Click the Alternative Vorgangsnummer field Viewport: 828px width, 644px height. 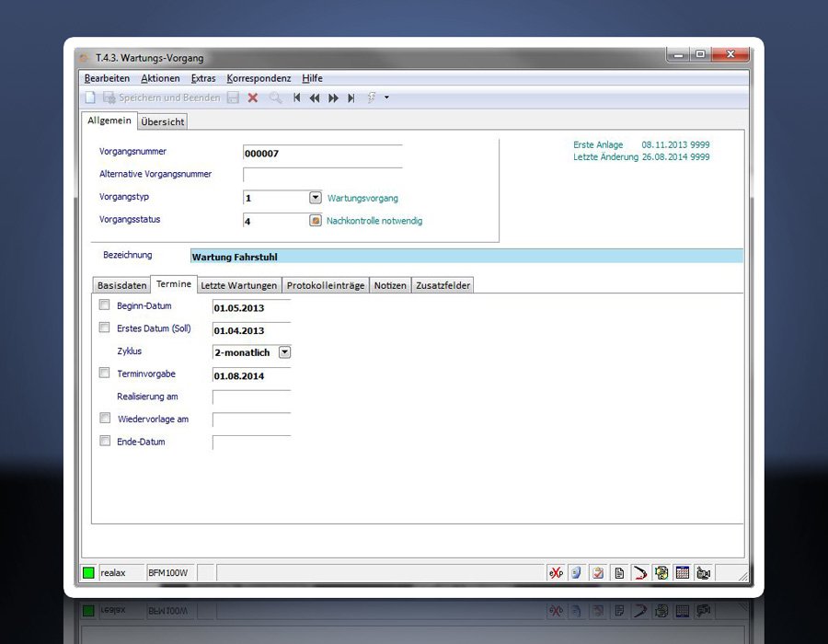pyautogui.click(x=323, y=175)
